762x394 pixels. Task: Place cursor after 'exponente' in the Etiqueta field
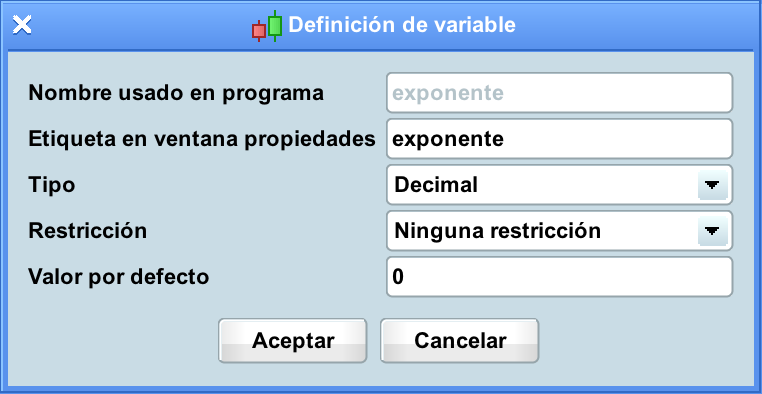505,139
